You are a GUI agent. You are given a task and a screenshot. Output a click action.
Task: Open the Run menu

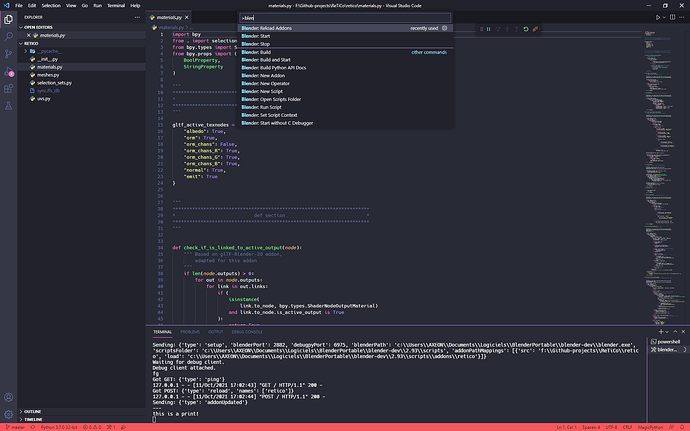(x=98, y=5)
